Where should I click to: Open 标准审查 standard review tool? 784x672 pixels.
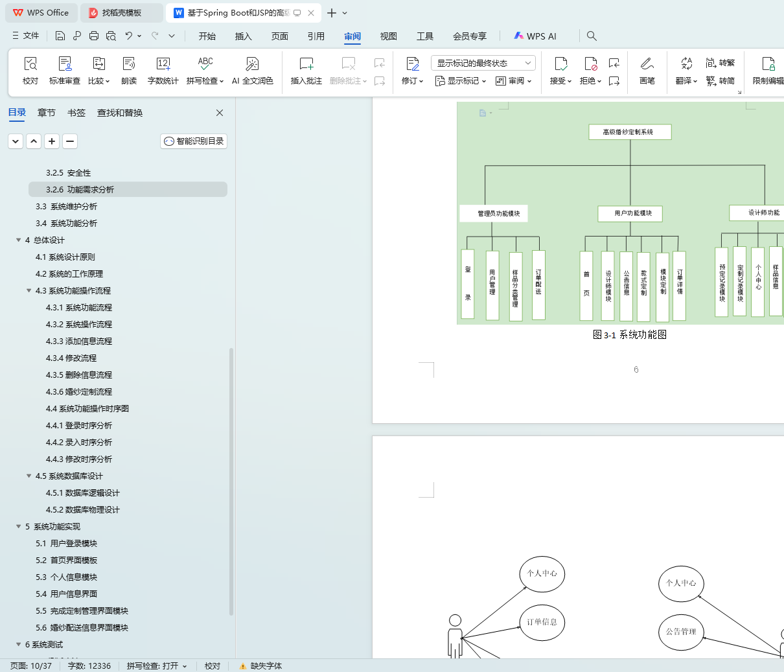65,71
